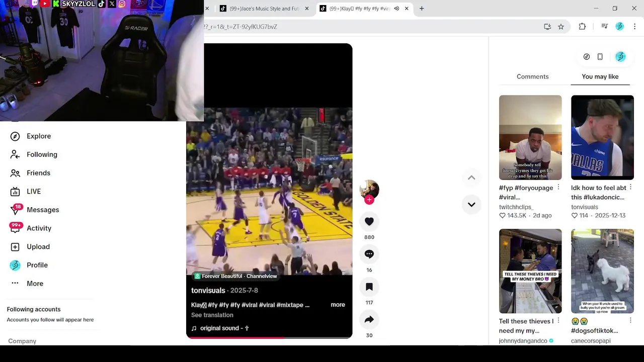
Task: Open tonvisuals username on video
Action: 208,291
